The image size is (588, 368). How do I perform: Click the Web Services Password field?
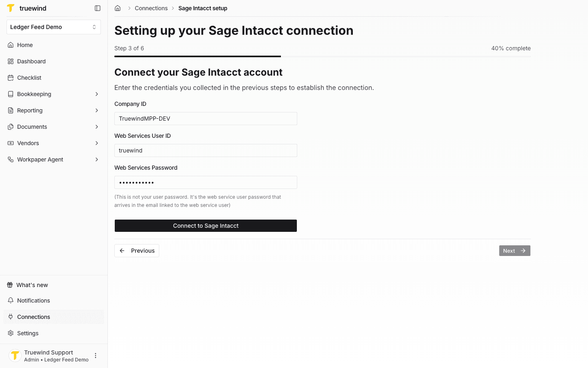point(205,182)
